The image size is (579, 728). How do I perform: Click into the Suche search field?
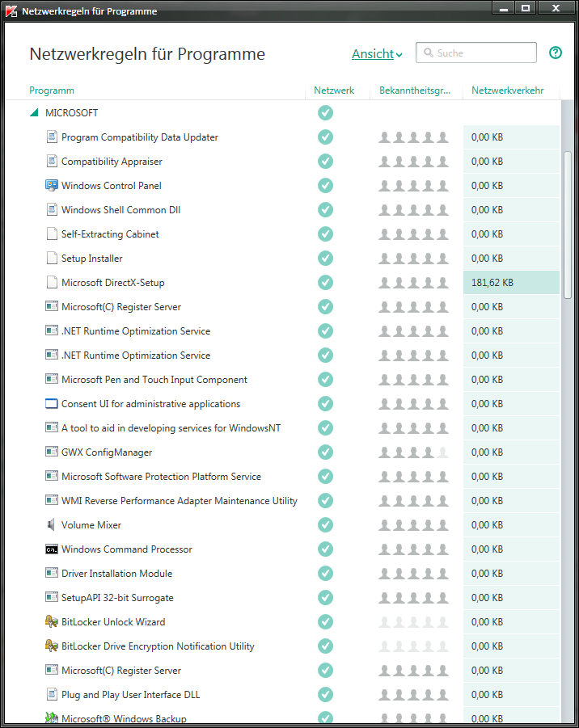[x=475, y=53]
